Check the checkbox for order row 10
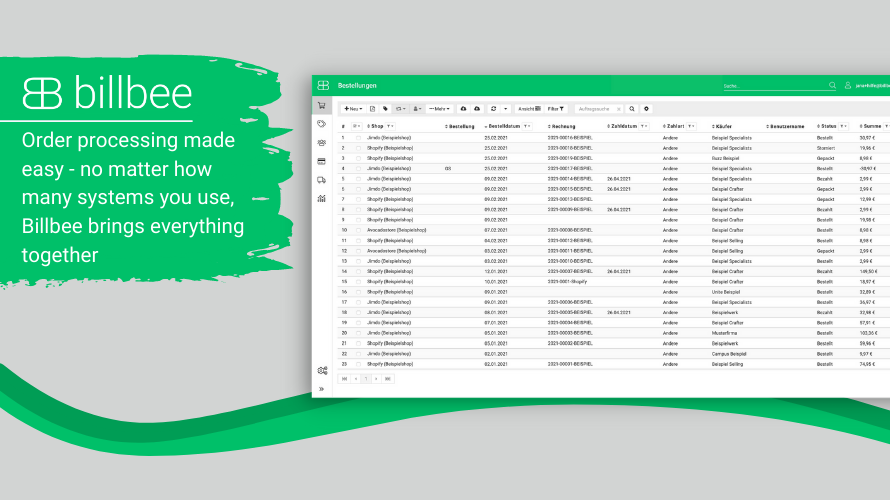 pyautogui.click(x=358, y=230)
